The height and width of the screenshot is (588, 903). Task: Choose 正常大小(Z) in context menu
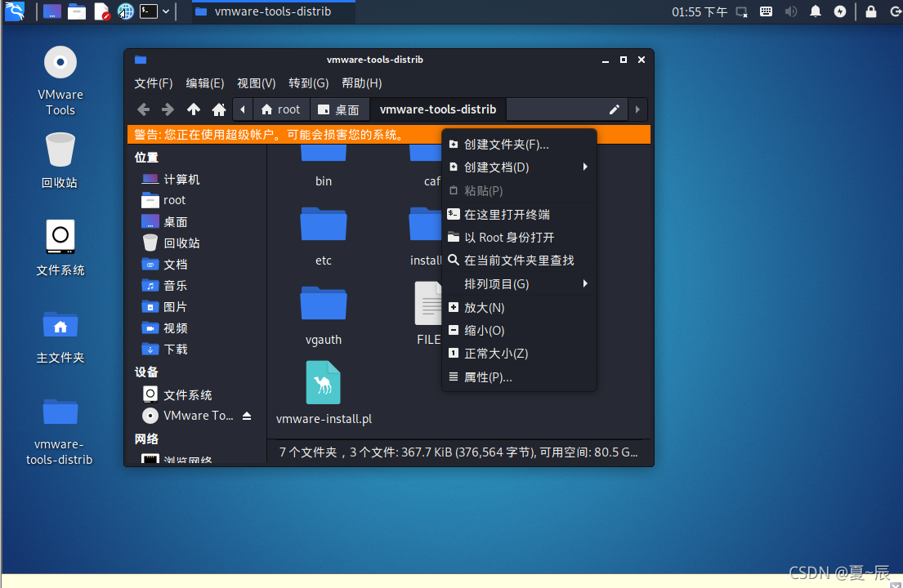tap(519, 354)
